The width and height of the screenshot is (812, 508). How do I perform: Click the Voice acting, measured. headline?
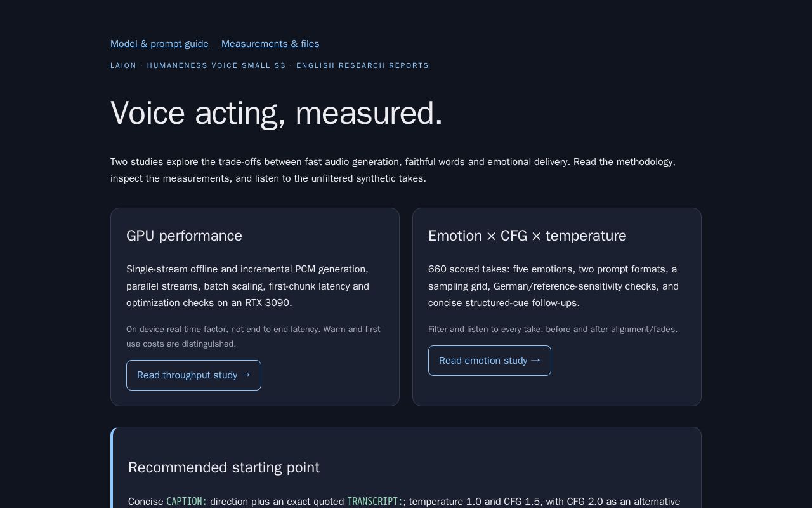click(277, 113)
